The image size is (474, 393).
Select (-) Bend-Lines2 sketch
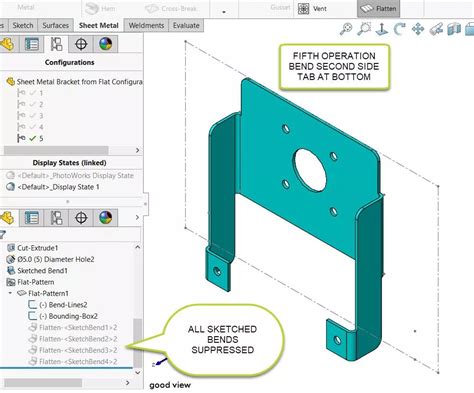(58, 305)
